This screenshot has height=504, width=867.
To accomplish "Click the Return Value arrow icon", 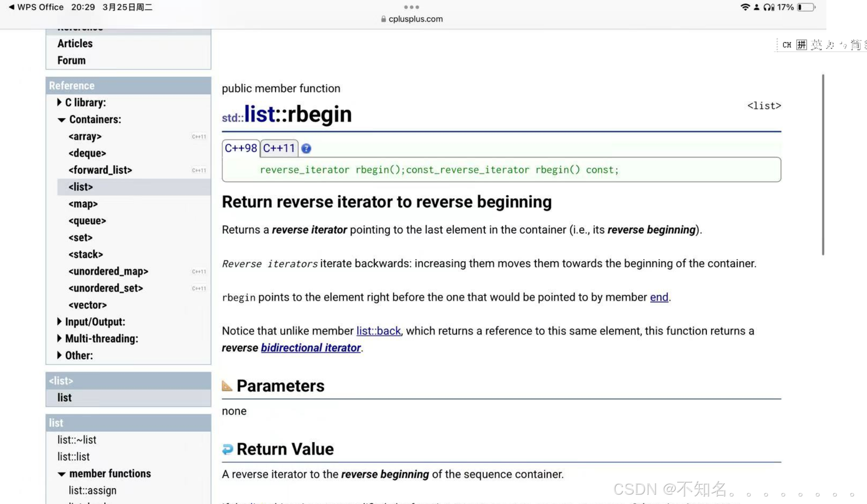I will [x=227, y=449].
